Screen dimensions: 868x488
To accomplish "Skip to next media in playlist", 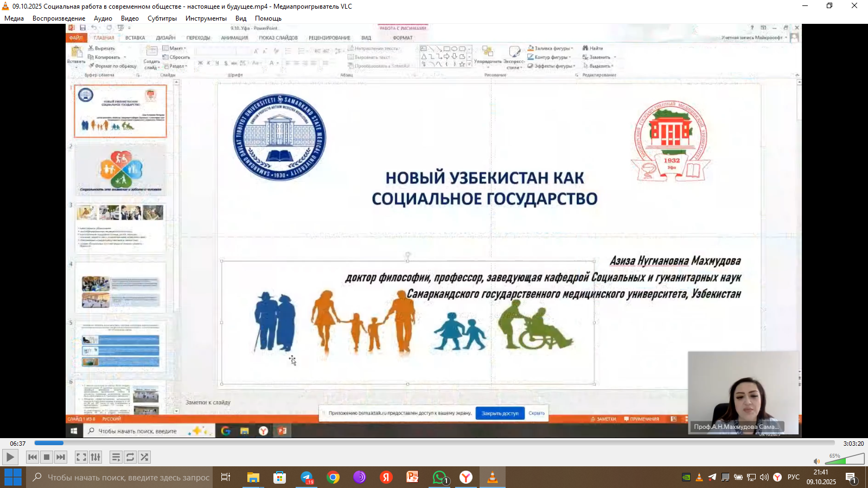I will [x=61, y=457].
